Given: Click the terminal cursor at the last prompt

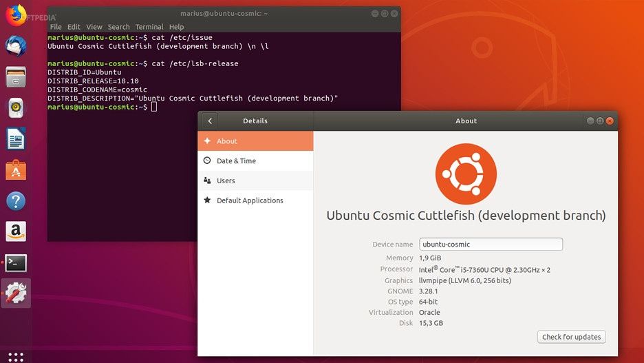Looking at the screenshot, I should point(154,107).
